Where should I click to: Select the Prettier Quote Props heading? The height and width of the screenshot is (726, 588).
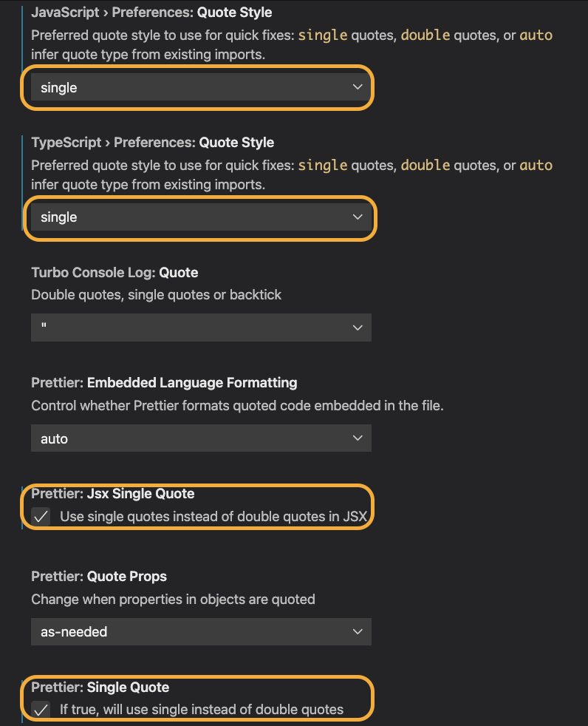[99, 577]
